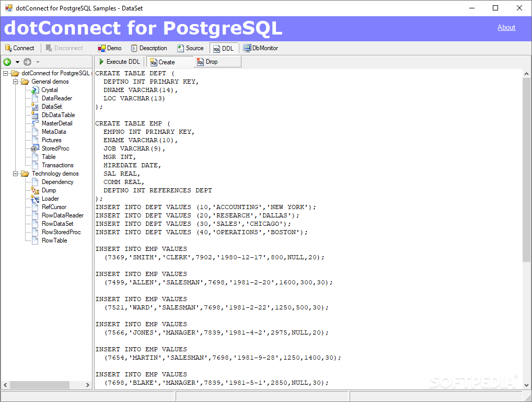Click the Connect toolbar button

click(x=20, y=48)
